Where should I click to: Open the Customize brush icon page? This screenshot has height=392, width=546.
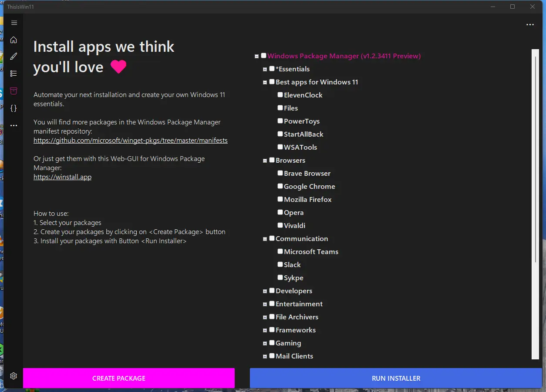point(13,57)
